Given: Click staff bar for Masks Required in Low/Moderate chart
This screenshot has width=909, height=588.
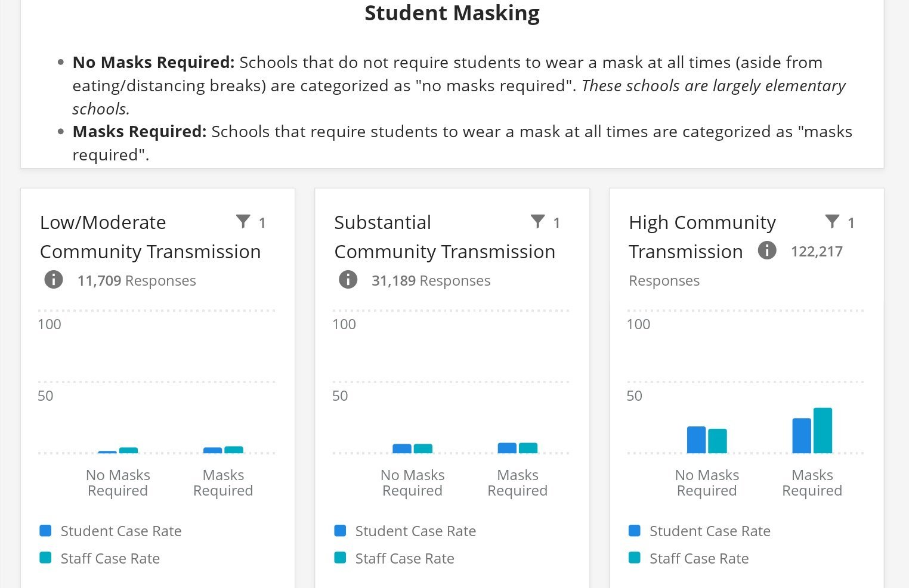Looking at the screenshot, I should coord(234,450).
